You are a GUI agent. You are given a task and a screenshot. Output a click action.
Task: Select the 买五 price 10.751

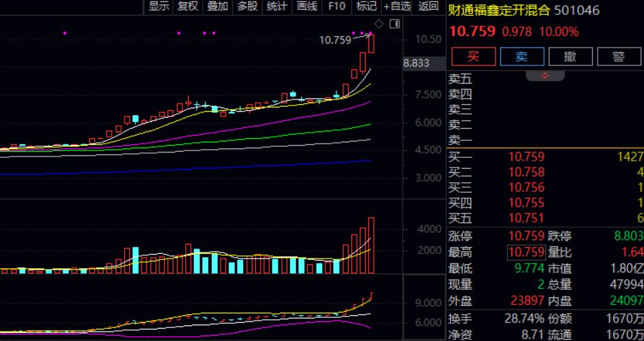point(526,218)
